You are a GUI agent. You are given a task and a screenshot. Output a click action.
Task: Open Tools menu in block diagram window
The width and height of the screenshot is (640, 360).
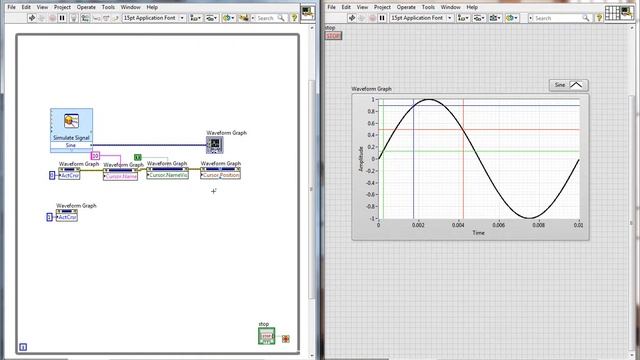point(108,7)
